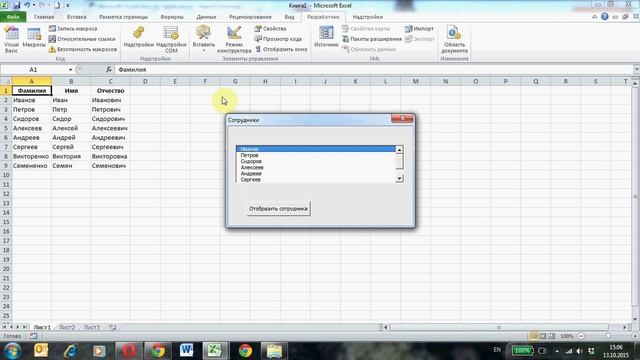Open Document Panel settings
The height and width of the screenshot is (360, 640).
(x=454, y=39)
